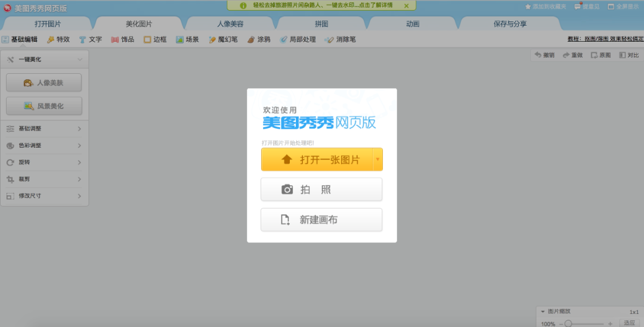Click the 新建画布 new canvas button
The width and height of the screenshot is (644, 327).
[x=321, y=220]
